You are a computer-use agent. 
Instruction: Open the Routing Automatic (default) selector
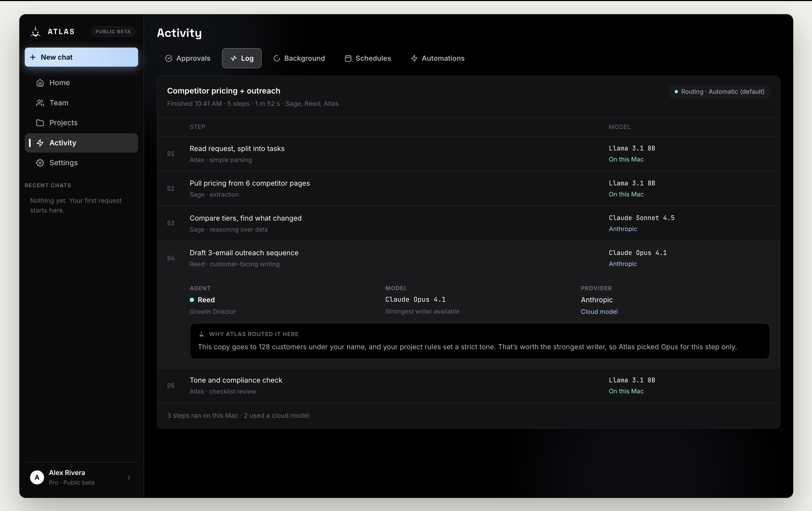point(719,92)
